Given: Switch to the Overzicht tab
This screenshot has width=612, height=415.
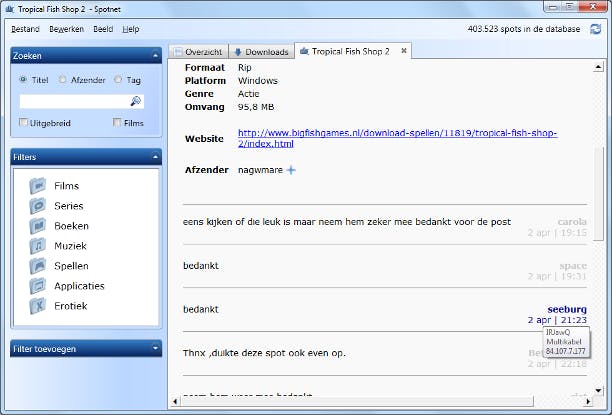Looking at the screenshot, I should 199,52.
